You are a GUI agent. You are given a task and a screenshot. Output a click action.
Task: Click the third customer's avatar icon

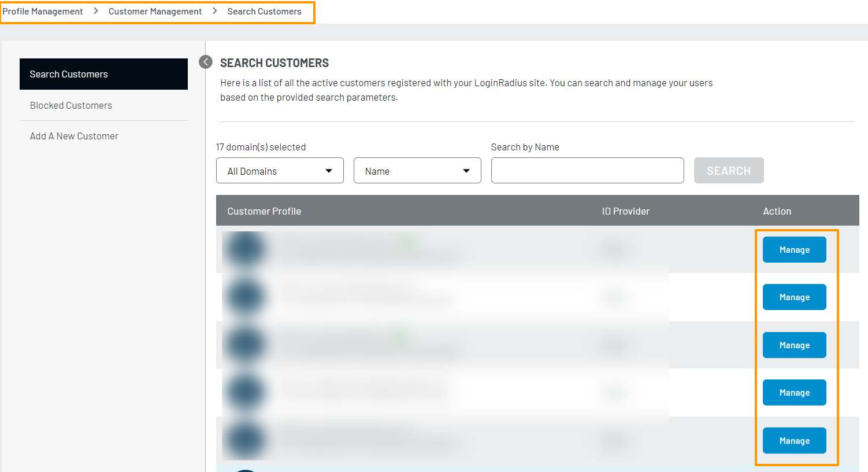pos(246,344)
